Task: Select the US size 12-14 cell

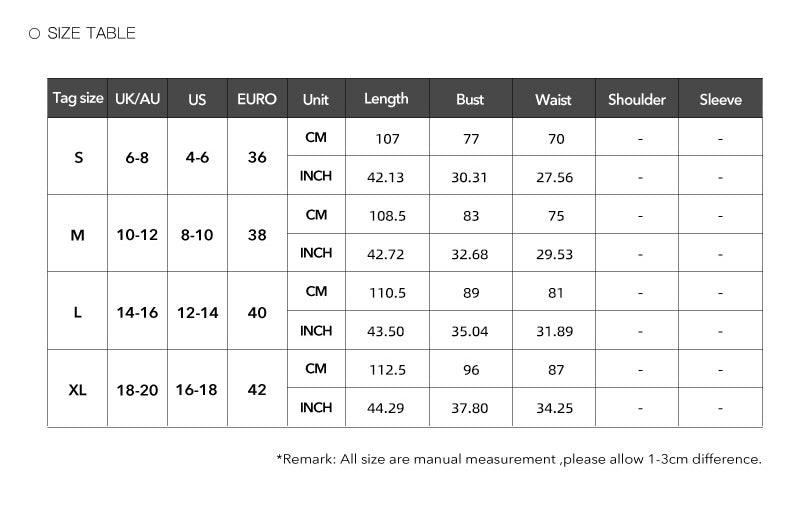Action: 197,312
